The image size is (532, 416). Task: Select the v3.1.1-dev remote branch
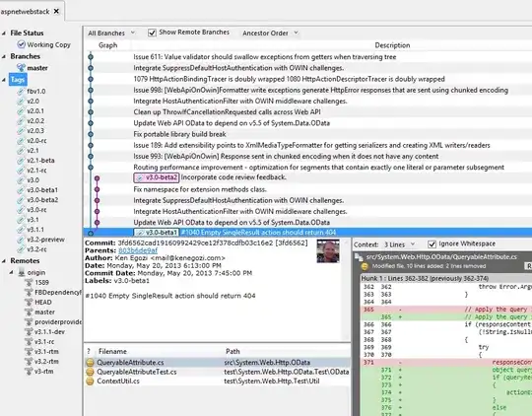click(x=49, y=331)
